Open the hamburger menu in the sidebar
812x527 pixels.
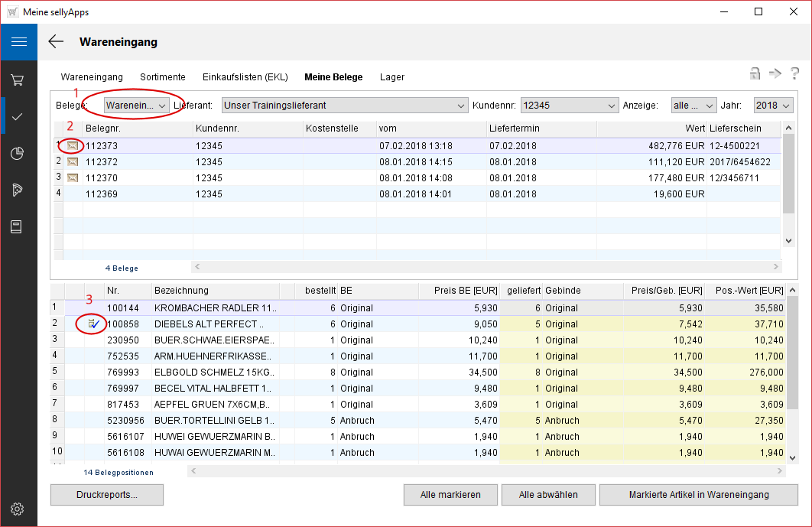tap(18, 42)
